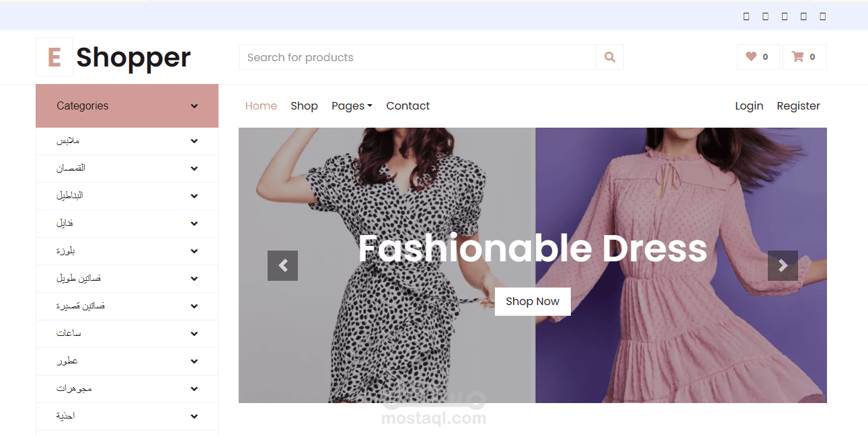Go to previous slide with left carousel arrow
The image size is (868, 436).
pos(282,265)
